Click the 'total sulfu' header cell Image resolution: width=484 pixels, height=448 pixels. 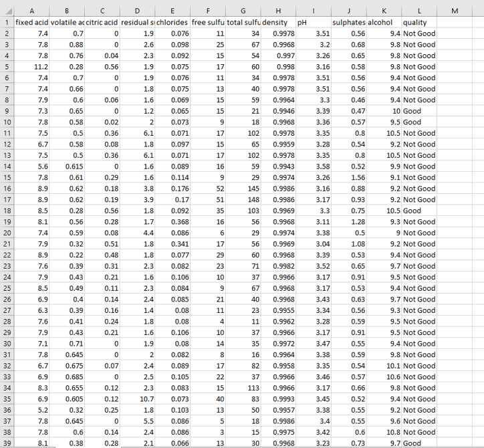pyautogui.click(x=243, y=23)
